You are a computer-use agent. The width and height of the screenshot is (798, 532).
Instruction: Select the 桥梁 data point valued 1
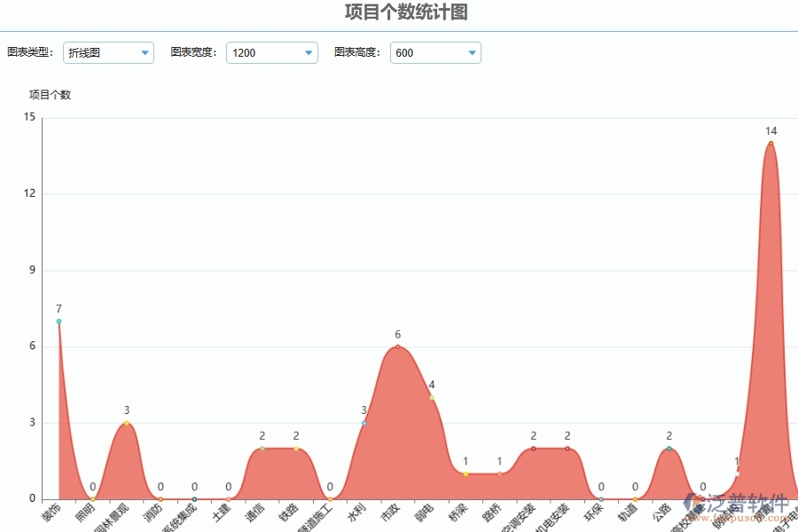464,474
